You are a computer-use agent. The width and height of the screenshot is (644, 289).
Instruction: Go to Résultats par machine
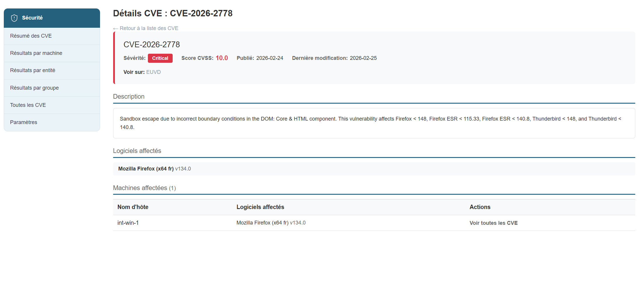[36, 53]
